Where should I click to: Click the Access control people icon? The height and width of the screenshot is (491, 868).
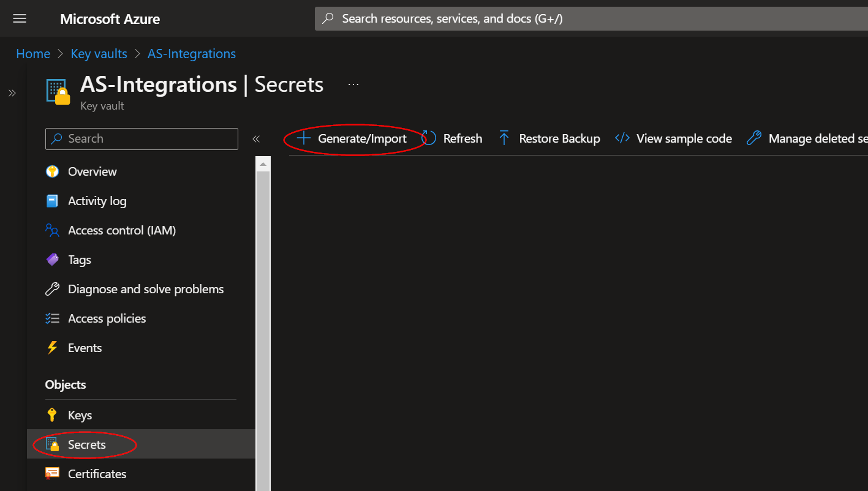53,230
